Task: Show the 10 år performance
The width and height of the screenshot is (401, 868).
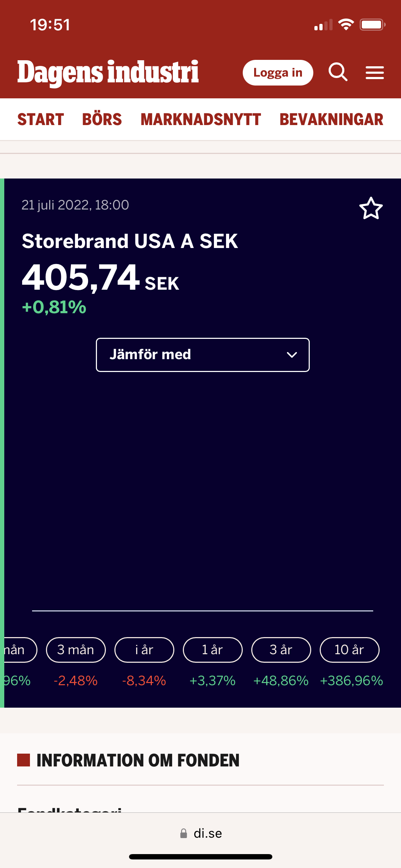Action: [x=349, y=650]
